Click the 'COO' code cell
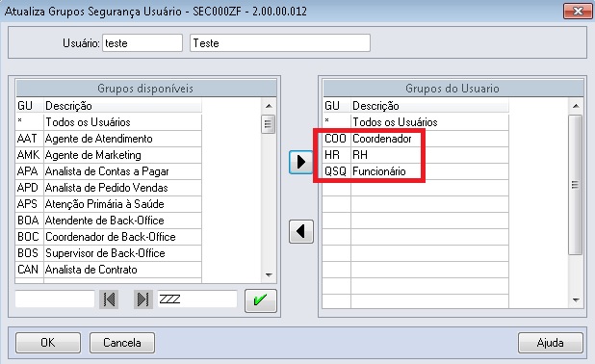 click(337, 139)
